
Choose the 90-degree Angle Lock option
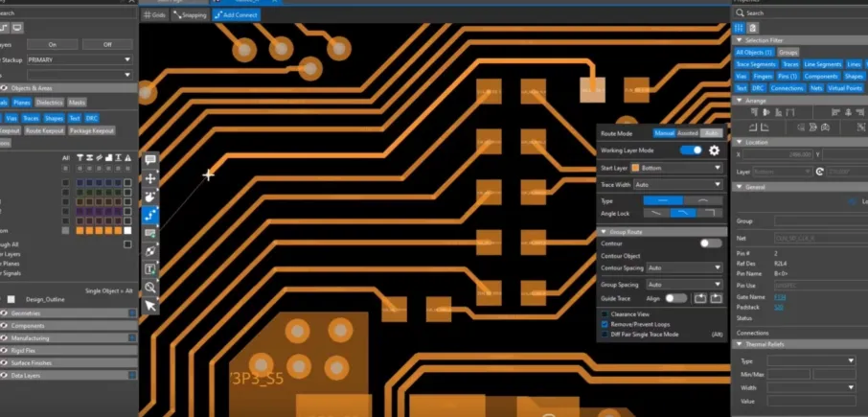coord(710,213)
